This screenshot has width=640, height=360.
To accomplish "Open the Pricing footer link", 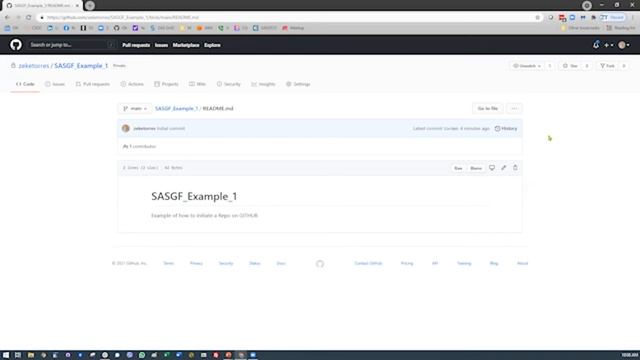I will click(x=407, y=264).
